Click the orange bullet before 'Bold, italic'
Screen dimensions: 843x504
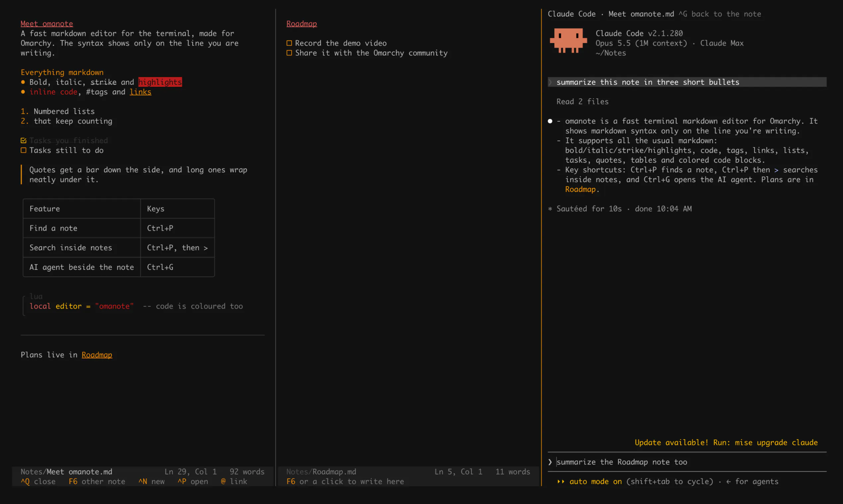[23, 82]
